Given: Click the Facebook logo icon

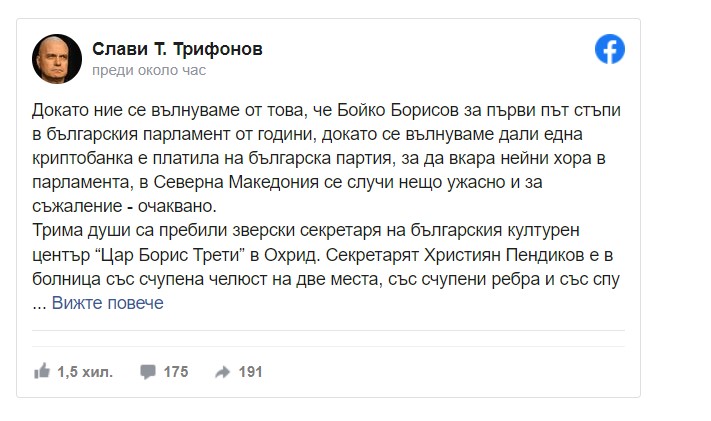Looking at the screenshot, I should coord(609,50).
